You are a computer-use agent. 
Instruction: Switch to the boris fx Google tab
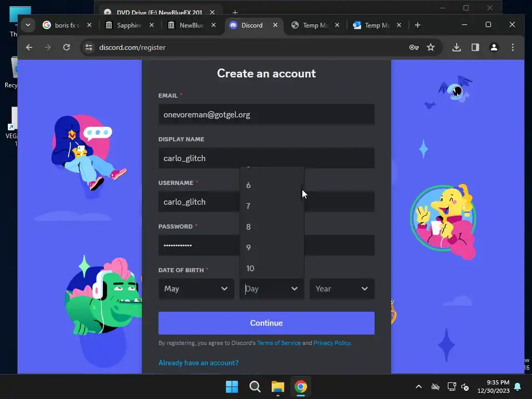pyautogui.click(x=66, y=25)
